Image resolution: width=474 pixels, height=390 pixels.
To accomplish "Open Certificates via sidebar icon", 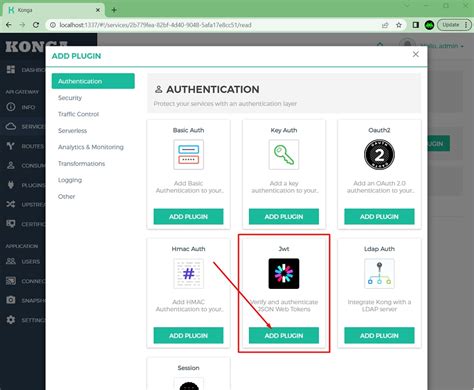I will (x=11, y=224).
